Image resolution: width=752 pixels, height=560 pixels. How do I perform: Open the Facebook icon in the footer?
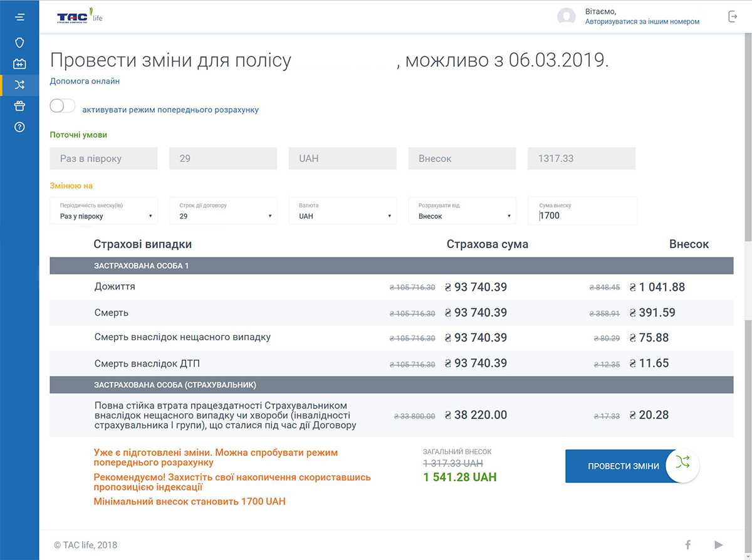pos(687,544)
